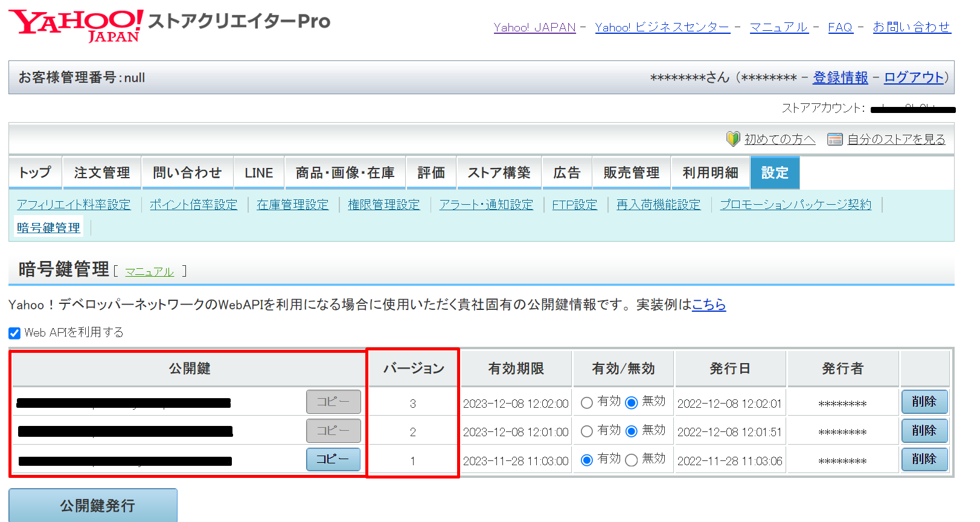Click the 公開鍵発行 button

pyautogui.click(x=93, y=506)
